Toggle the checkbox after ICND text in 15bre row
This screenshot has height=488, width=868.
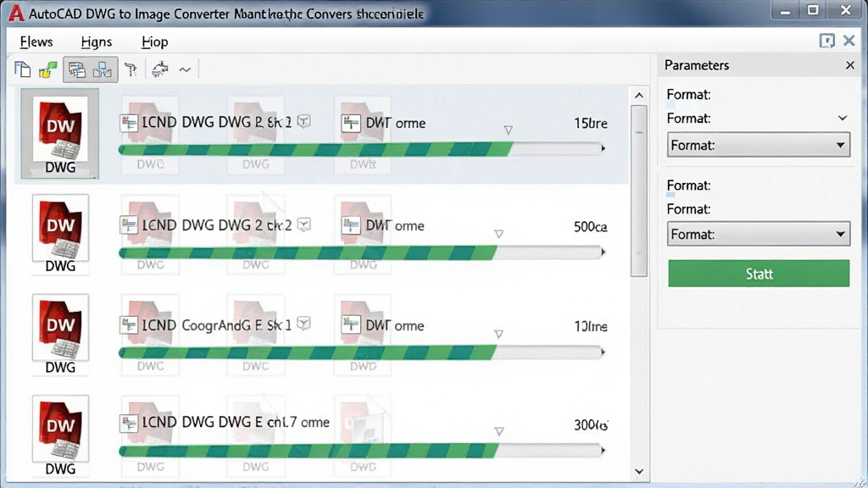303,121
